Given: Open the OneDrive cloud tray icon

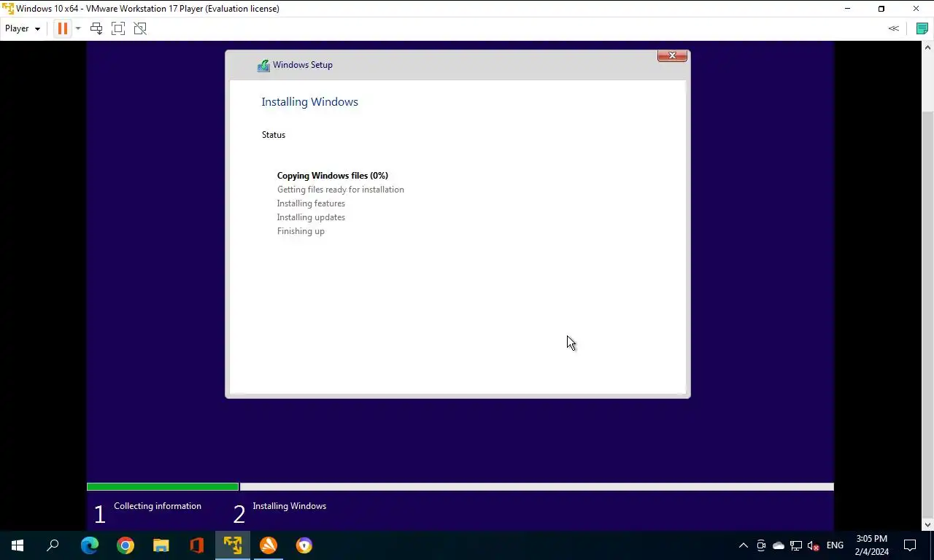Looking at the screenshot, I should 779,545.
